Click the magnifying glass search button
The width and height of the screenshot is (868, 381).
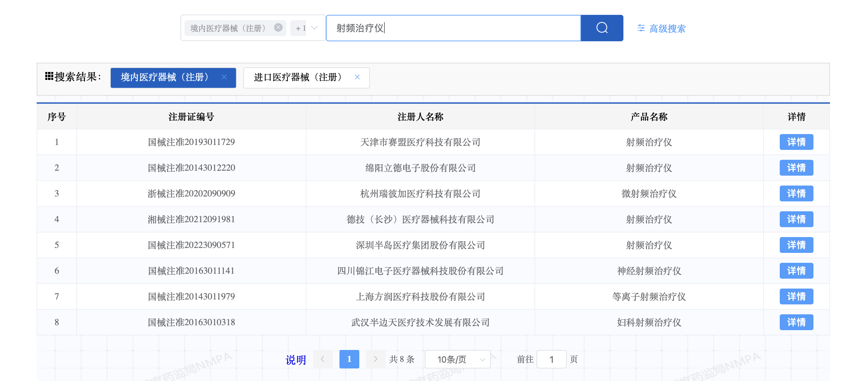(x=602, y=28)
